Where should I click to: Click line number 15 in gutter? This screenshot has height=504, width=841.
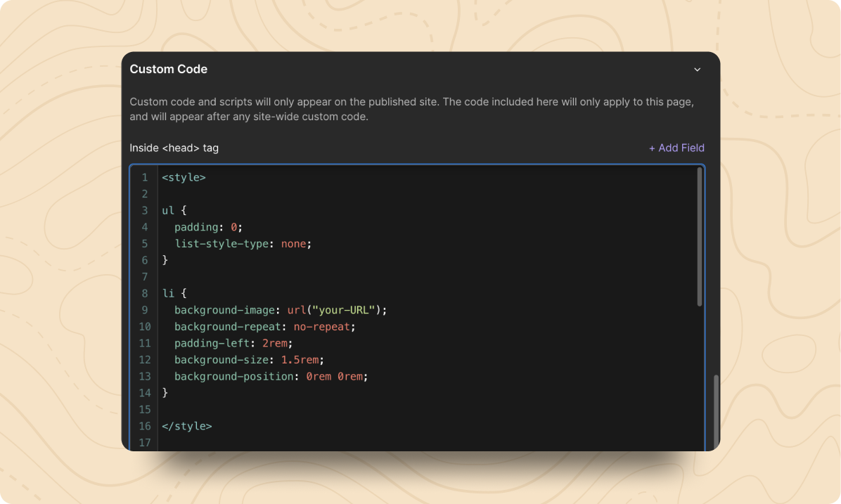[145, 410]
